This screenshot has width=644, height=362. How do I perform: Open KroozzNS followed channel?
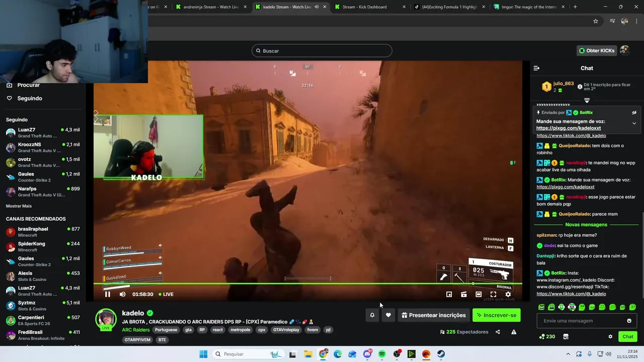point(43,147)
